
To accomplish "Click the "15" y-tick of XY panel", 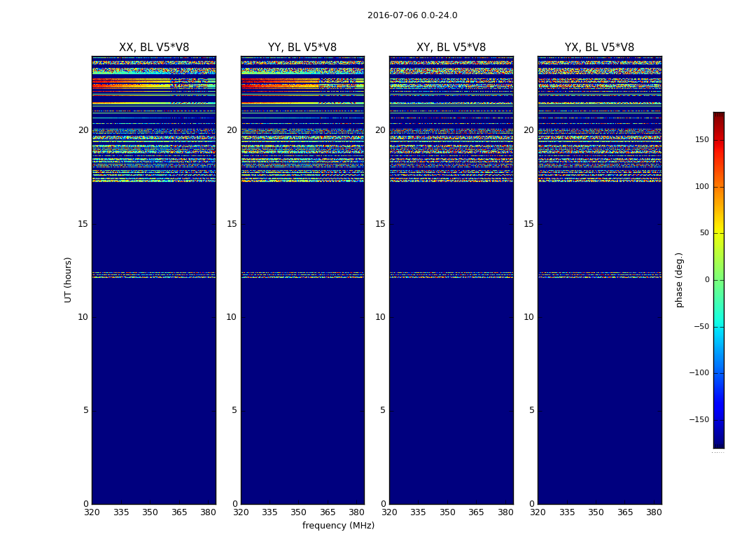I will tap(381, 224).
